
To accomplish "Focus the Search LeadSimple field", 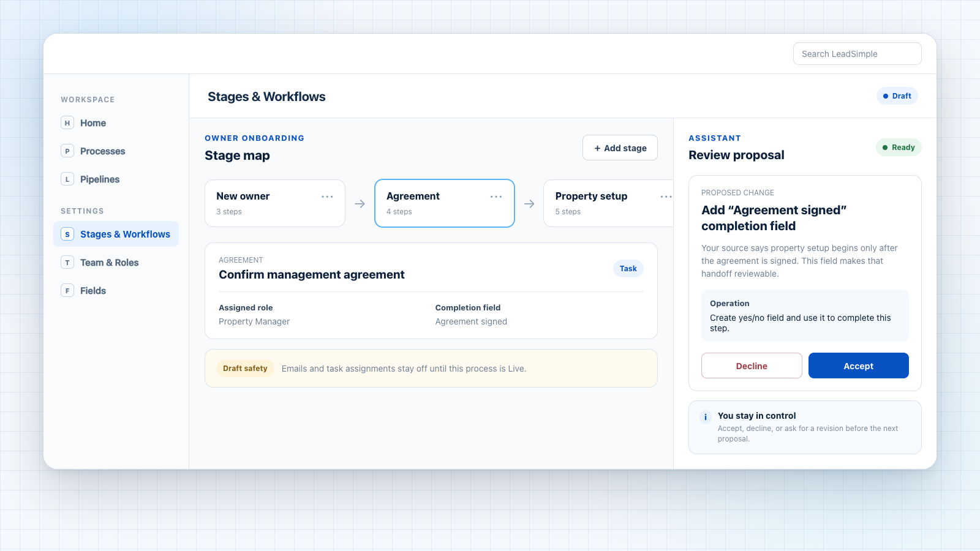I will click(x=858, y=54).
